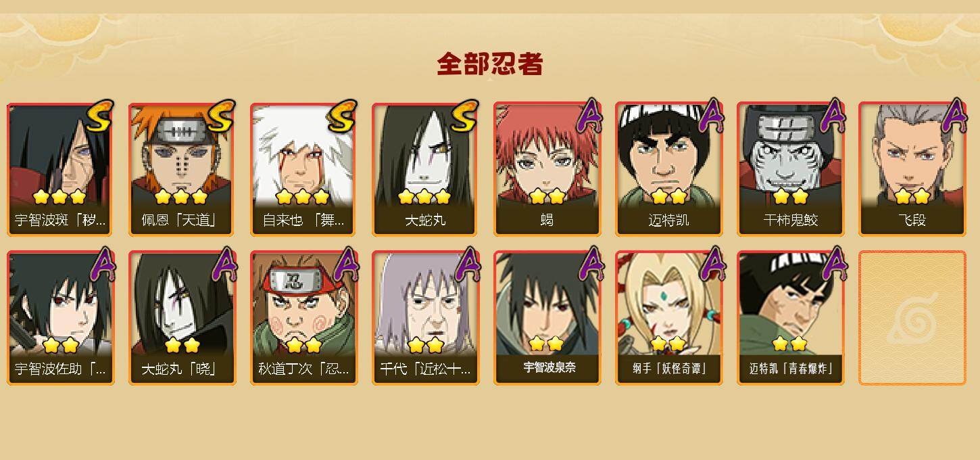The width and height of the screenshot is (980, 460).
Task: Select the 秋道丁次 ninja card
Action: click(303, 318)
